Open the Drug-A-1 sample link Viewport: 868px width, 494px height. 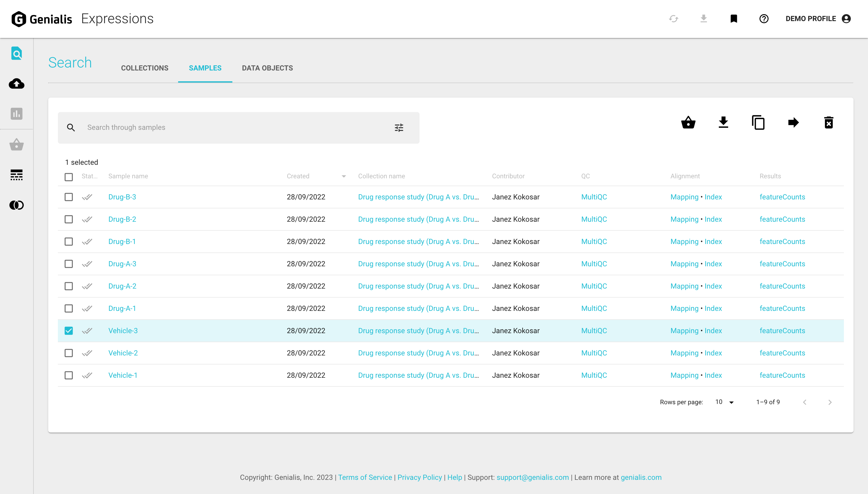(122, 308)
